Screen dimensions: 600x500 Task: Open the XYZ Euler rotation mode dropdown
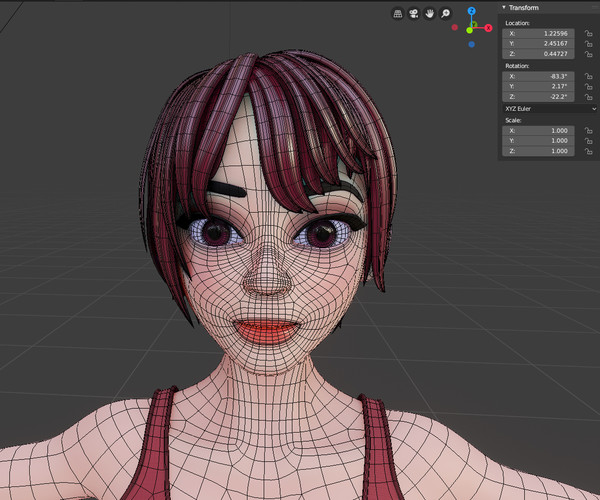(550, 109)
